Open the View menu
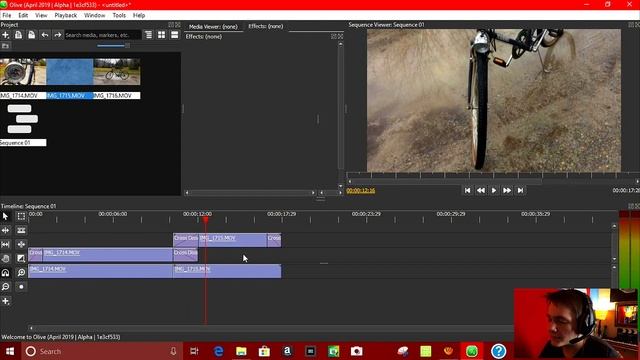640x360 pixels. [x=41, y=15]
